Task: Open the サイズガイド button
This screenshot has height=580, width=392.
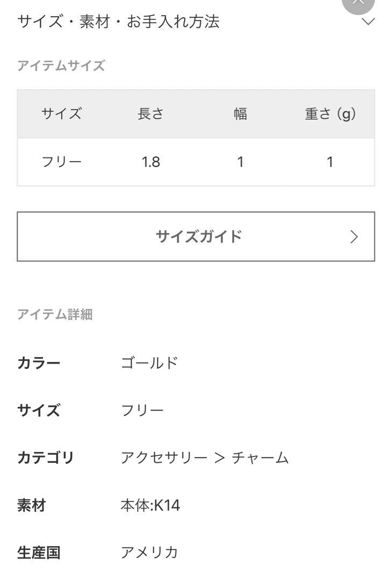Action: click(x=195, y=236)
